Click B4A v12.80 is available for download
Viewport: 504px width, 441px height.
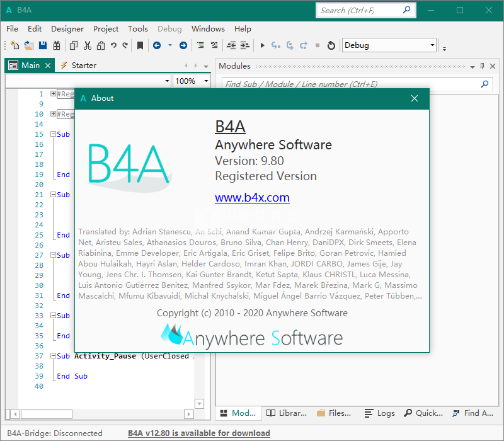click(x=199, y=433)
